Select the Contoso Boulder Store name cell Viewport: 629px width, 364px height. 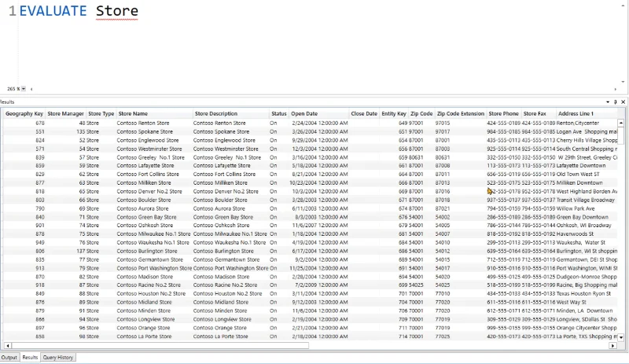point(154,200)
